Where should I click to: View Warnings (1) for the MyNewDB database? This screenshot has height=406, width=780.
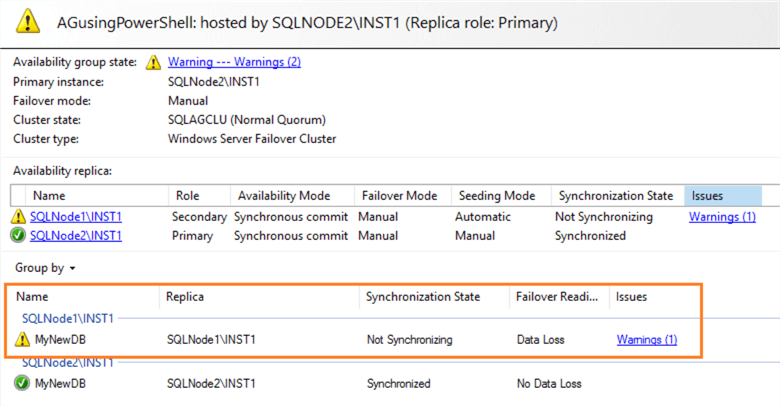[646, 340]
